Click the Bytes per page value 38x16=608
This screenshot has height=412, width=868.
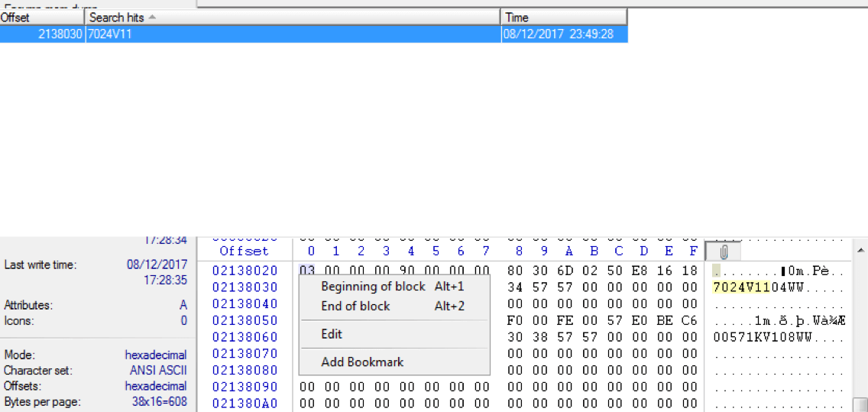click(x=160, y=401)
